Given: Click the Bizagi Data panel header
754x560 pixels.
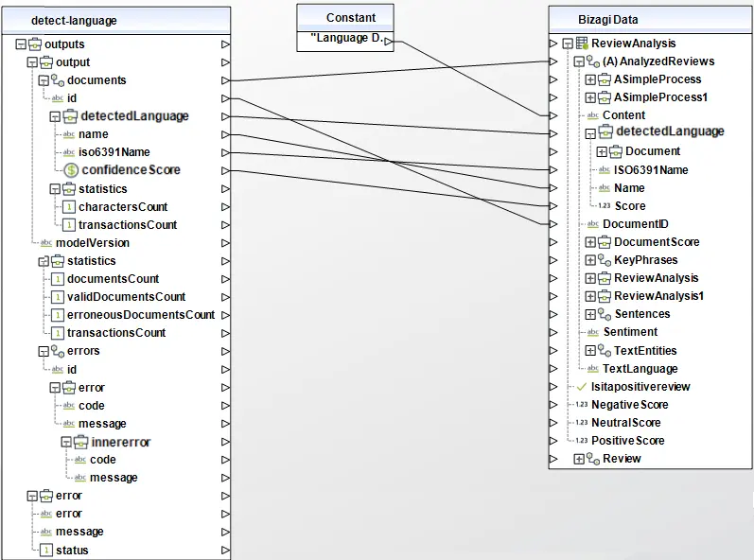Looking at the screenshot, I should [650, 20].
